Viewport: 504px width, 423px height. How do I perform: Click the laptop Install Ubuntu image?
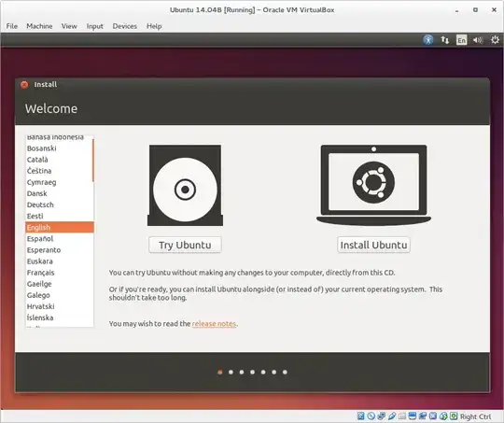[x=373, y=185]
